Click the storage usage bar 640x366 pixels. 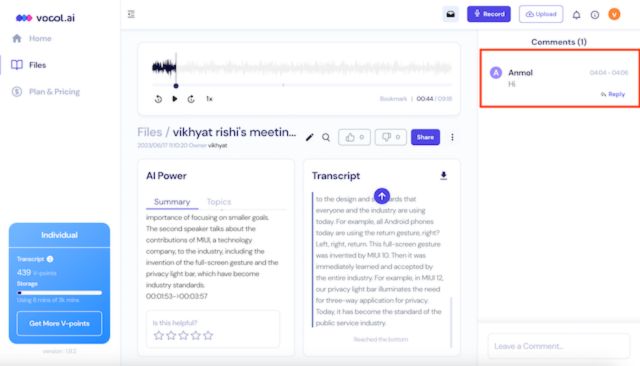point(59,293)
